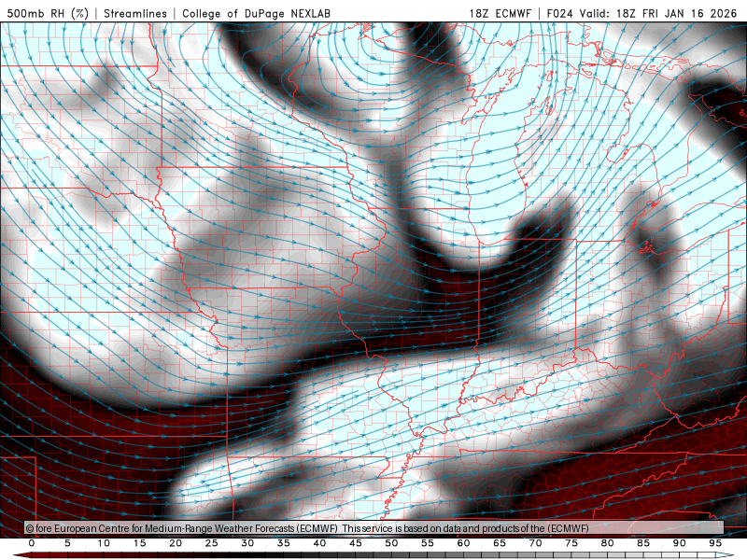
Task: Click the "10" colorbar label
Action: coord(104,543)
